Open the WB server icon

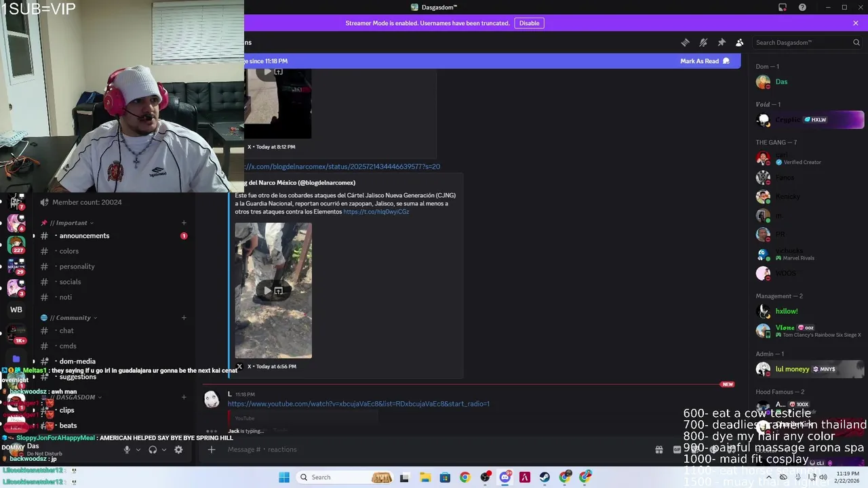click(16, 310)
